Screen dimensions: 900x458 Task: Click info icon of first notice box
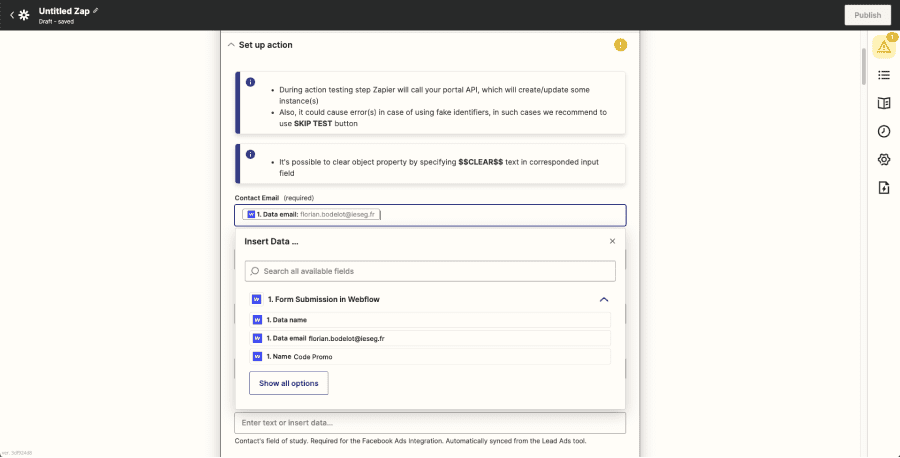[x=250, y=82]
